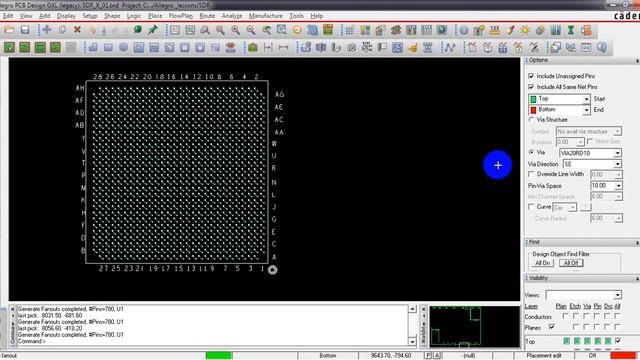Click the Zoom In magnifier icon
Viewport: 640px width, 360px height.
pos(236,30)
